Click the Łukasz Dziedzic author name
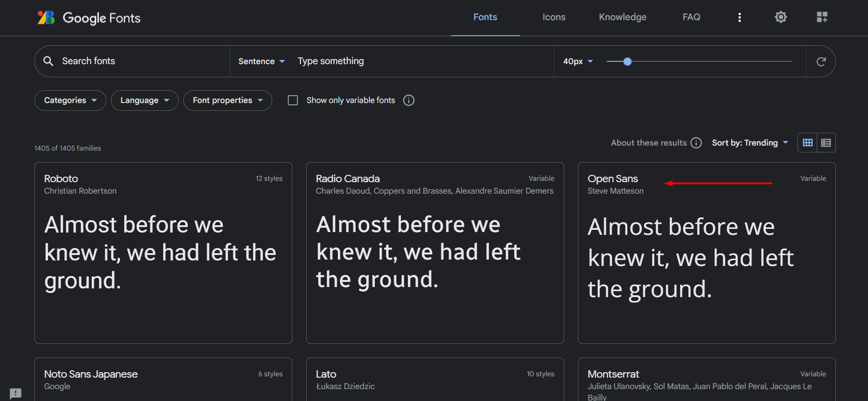This screenshot has width=868, height=401. 345,386
